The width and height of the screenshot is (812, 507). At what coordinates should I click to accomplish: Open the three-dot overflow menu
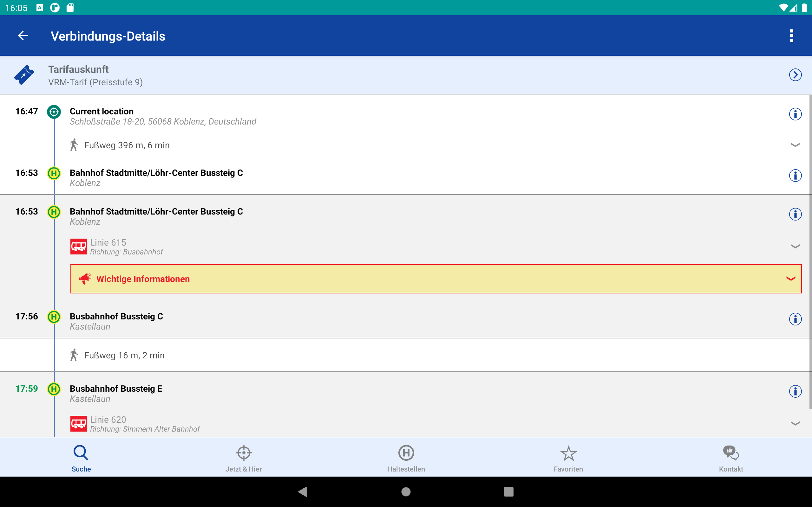coord(791,35)
